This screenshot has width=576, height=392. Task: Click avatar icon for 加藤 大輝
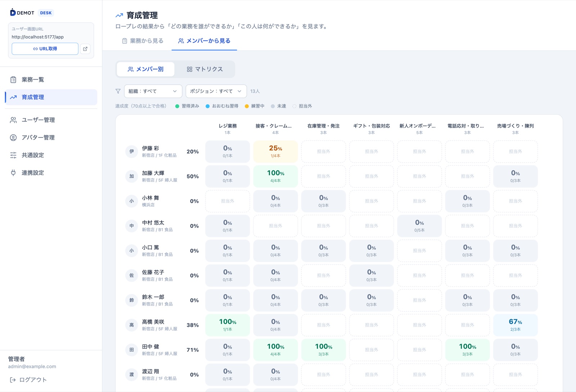click(x=132, y=176)
